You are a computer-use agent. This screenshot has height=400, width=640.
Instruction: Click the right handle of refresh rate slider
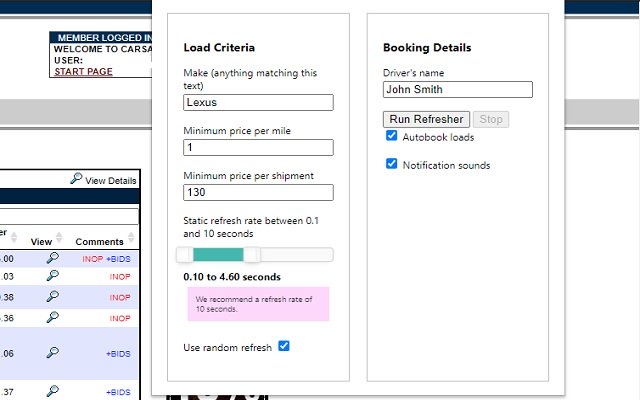click(252, 255)
